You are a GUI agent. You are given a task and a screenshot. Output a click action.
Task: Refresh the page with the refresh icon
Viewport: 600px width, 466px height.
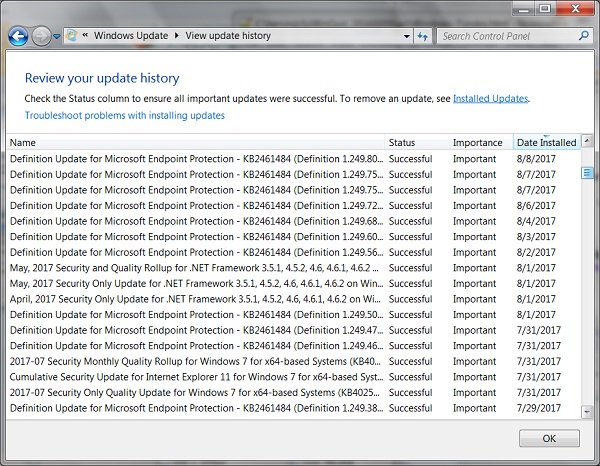pos(422,36)
